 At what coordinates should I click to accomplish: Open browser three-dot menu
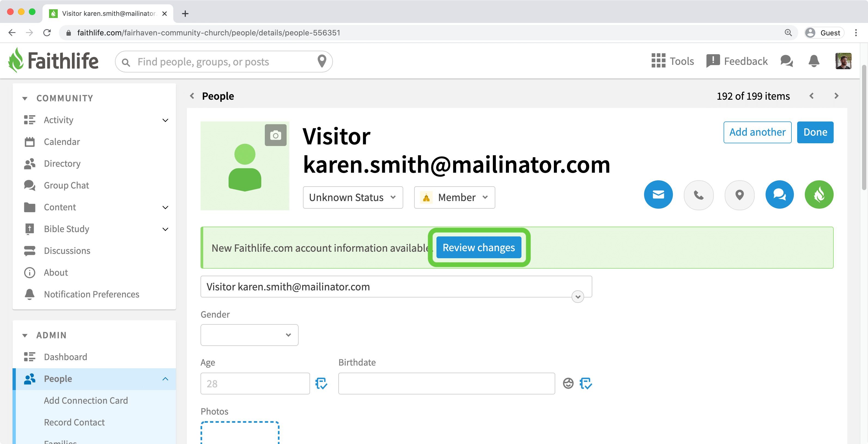click(x=856, y=33)
